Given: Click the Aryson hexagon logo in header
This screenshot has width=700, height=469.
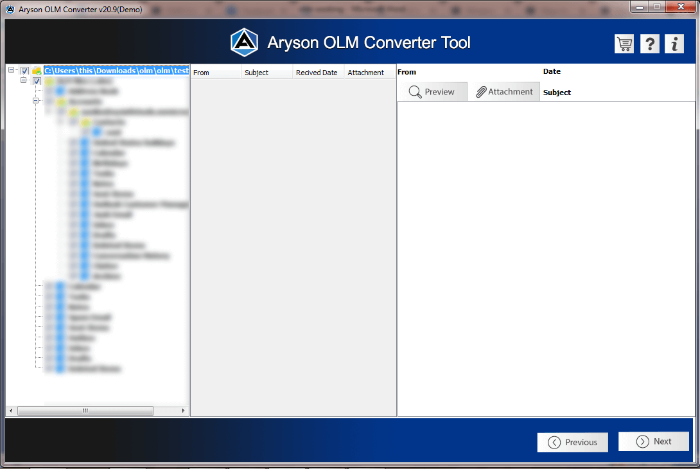Looking at the screenshot, I should click(244, 42).
